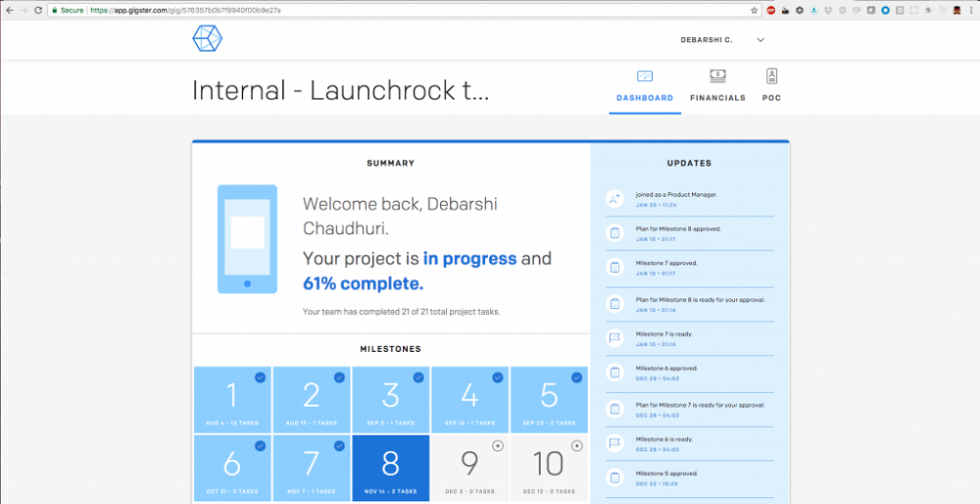Open milestone 2 tile Aug 19
Screen dimensions: 980x504
coord(312,400)
